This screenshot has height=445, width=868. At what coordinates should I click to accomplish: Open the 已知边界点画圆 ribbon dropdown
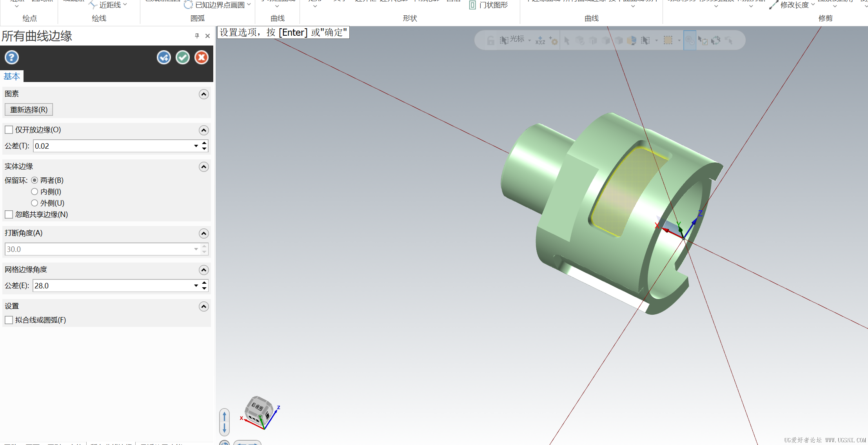coord(249,5)
